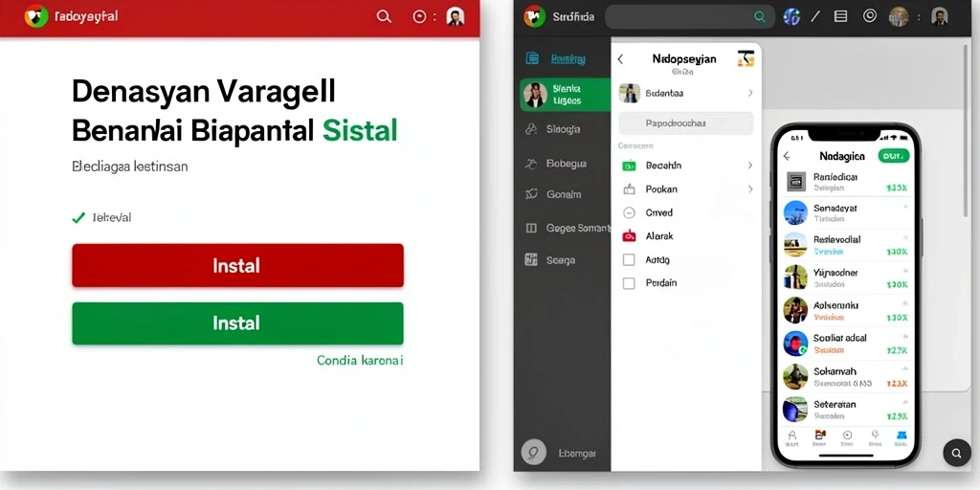Select the pencil edit icon in toolbar

(x=815, y=17)
